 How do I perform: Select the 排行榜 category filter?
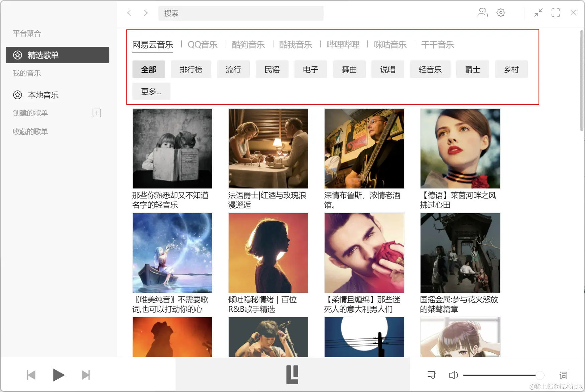point(191,69)
